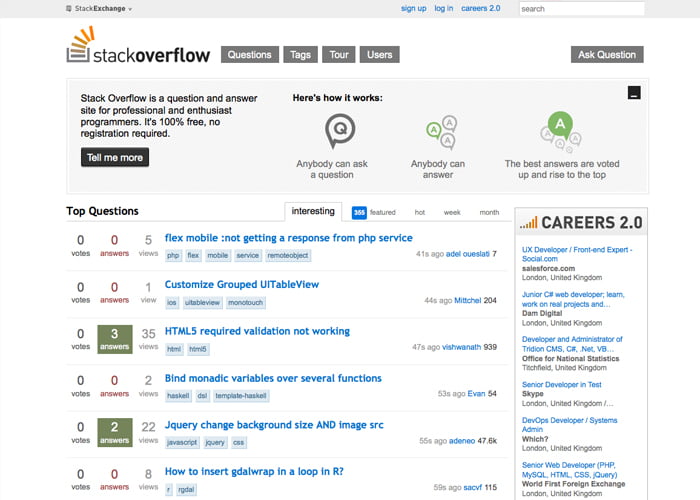This screenshot has height=500, width=700.
Task: Click the flex tag
Action: tap(193, 255)
